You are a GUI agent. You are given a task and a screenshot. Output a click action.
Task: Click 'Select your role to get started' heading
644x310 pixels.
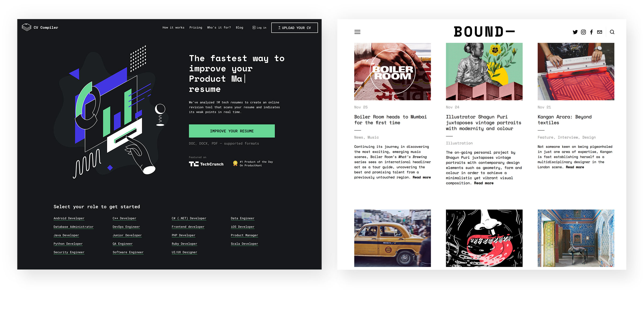[x=97, y=206]
